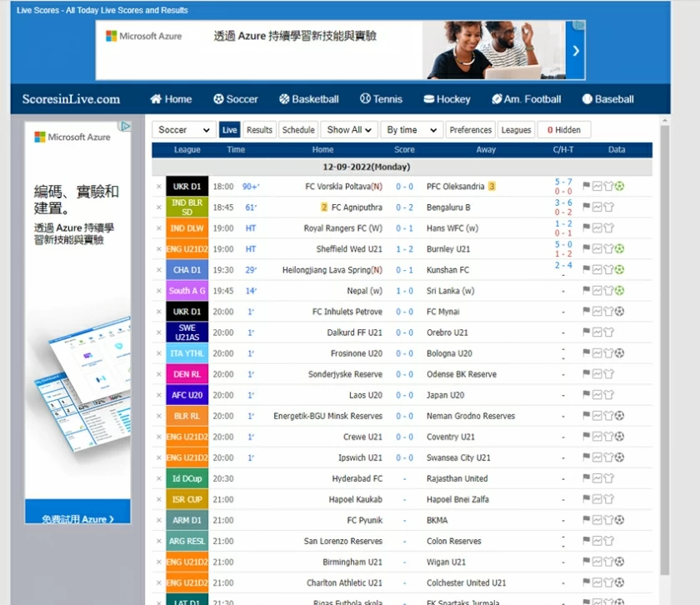
Task: Click the green soccer ball icon for Nepal (w) match
Action: click(x=619, y=291)
